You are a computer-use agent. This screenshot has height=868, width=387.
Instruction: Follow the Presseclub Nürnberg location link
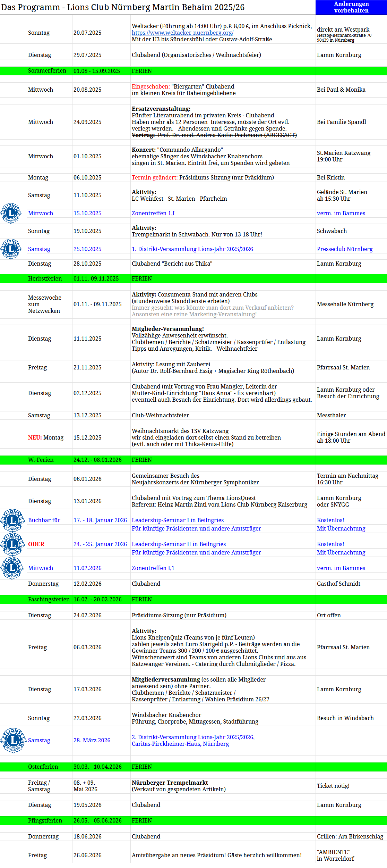click(x=344, y=249)
